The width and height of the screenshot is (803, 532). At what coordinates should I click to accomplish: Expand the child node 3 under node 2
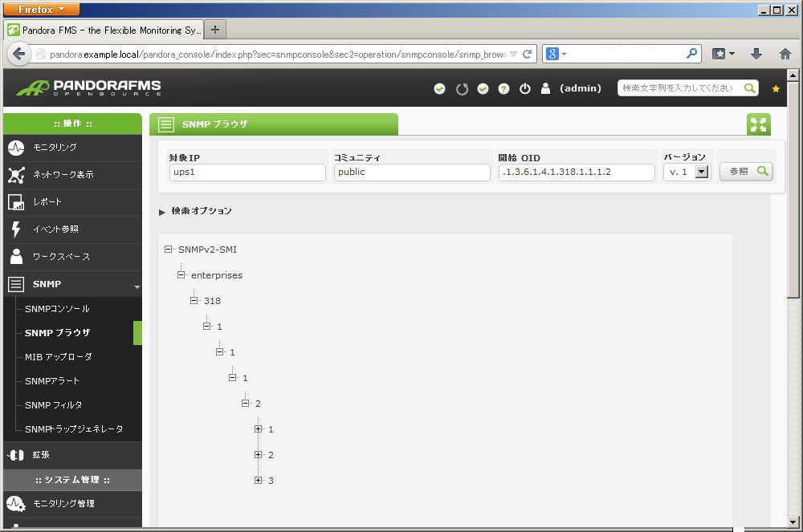point(258,480)
